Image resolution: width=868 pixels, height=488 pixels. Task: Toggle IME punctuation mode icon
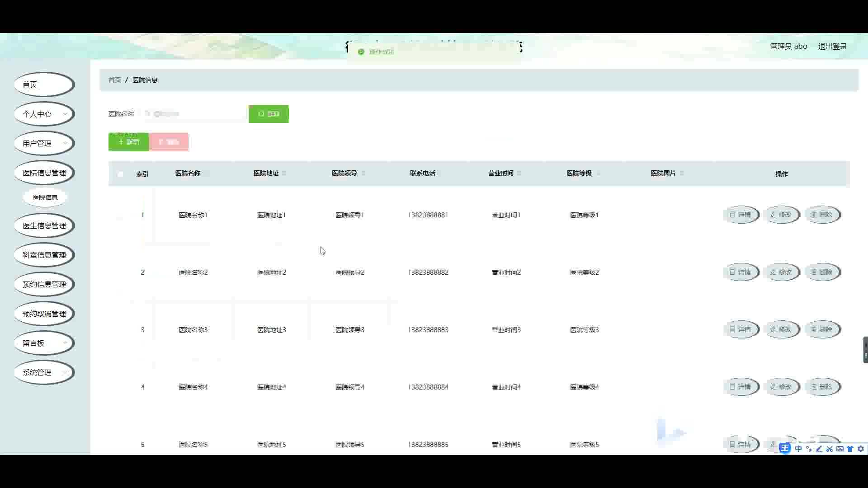tap(808, 449)
